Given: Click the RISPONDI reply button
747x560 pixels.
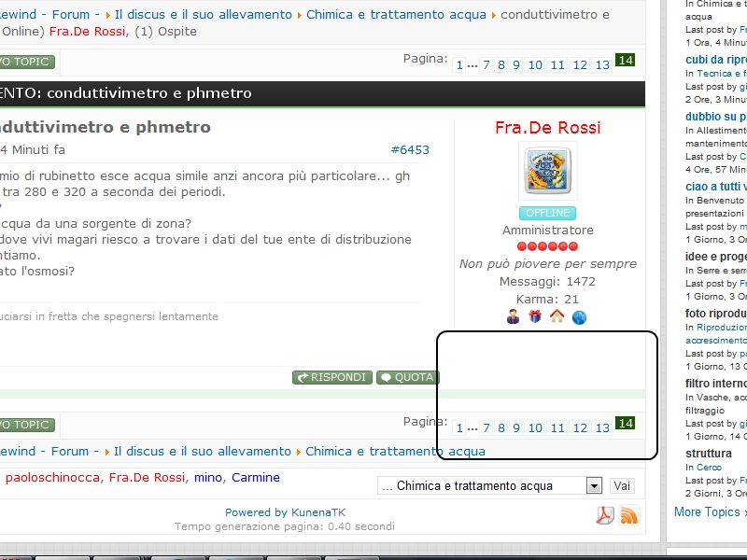Looking at the screenshot, I should point(332,377).
